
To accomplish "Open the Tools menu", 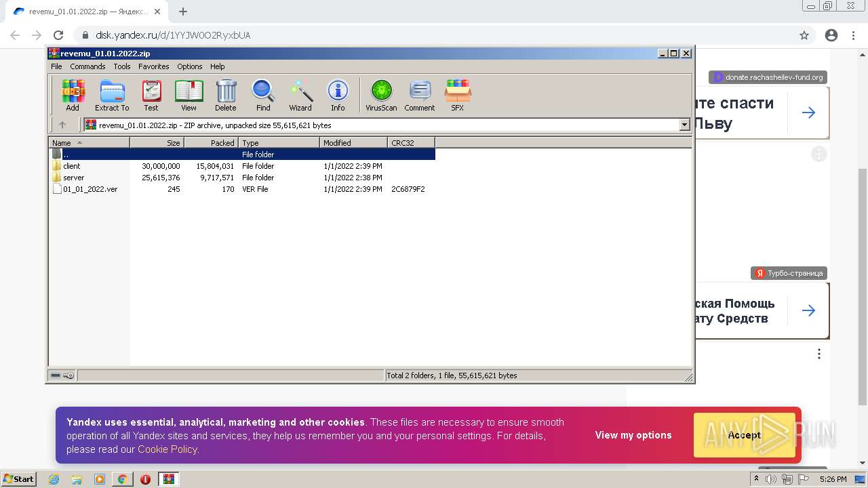I will [122, 66].
